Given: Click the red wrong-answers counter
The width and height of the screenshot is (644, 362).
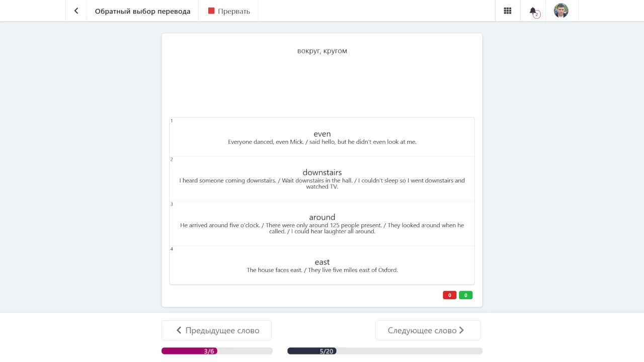Looking at the screenshot, I should 450,295.
